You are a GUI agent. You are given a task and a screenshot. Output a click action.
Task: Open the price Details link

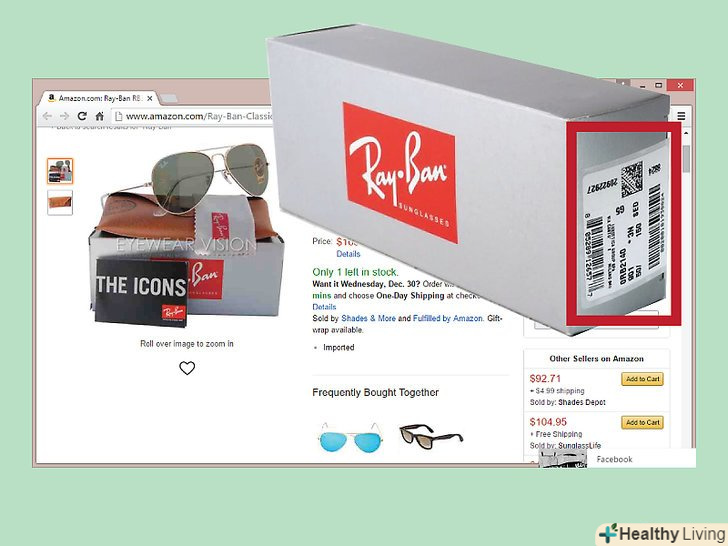pyautogui.click(x=348, y=254)
